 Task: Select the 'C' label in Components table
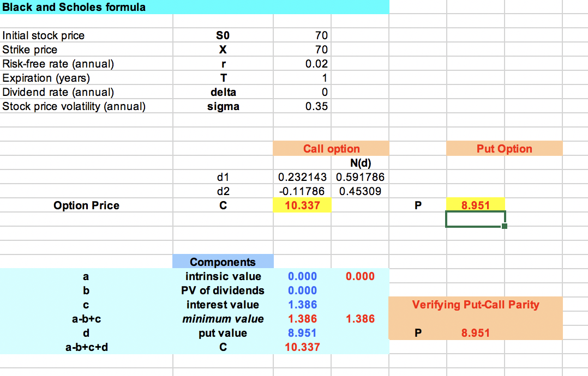[223, 348]
